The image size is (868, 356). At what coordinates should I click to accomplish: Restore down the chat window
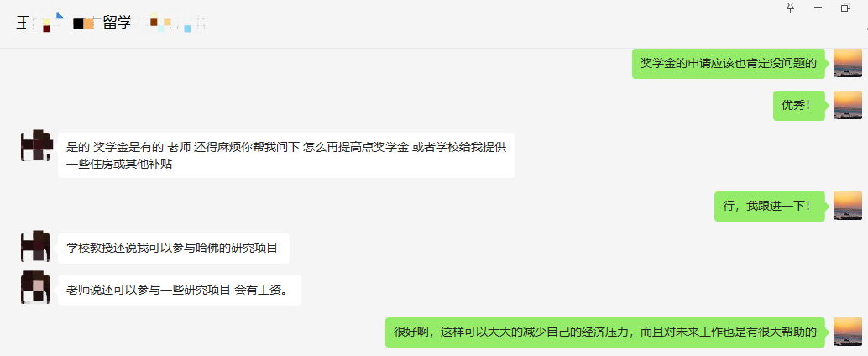[845, 8]
